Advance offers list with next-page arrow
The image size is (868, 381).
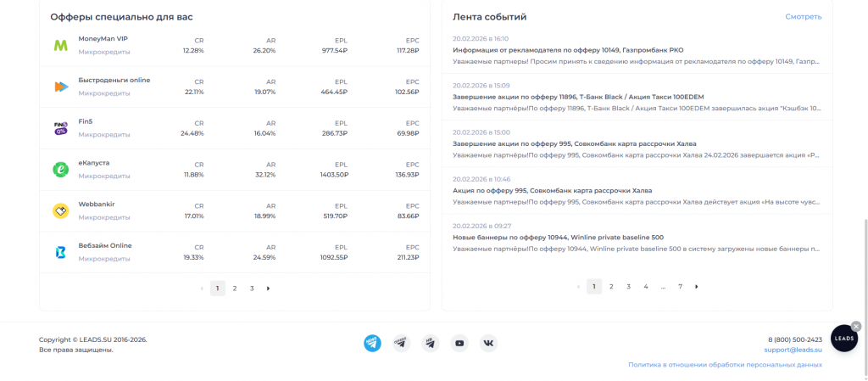[269, 289]
